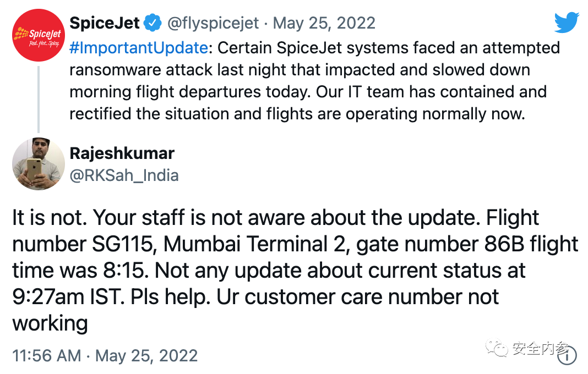
Task: Click the Twitter bird logo
Action: point(567,23)
